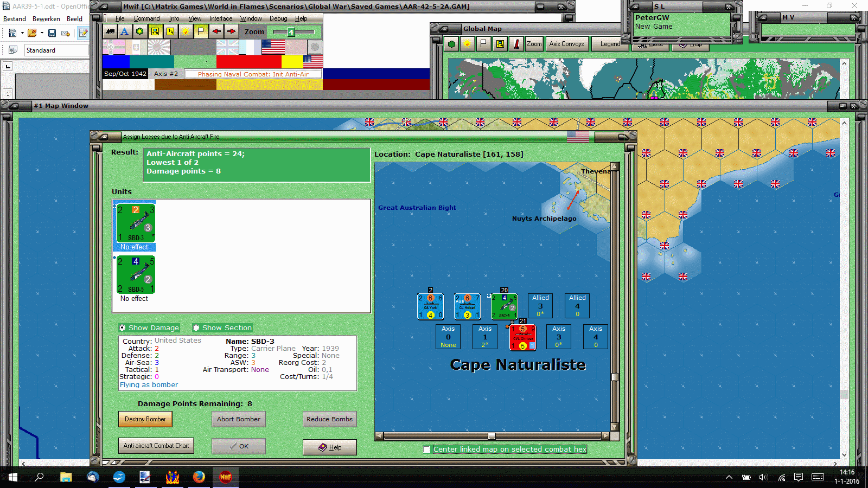This screenshot has height=488, width=868.
Task: Click the MWiF game icon in the taskbar
Action: tap(226, 477)
